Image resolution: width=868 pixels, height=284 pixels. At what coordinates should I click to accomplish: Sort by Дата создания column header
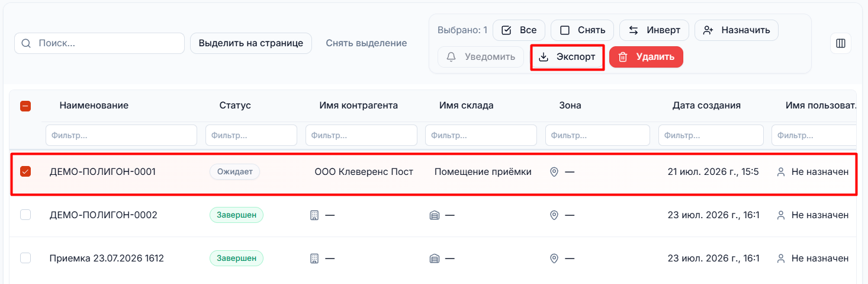pos(706,106)
